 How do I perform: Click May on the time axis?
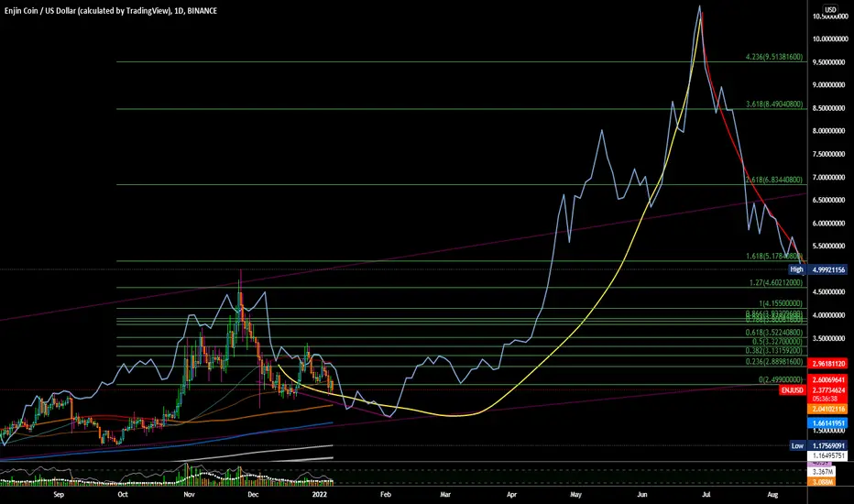575,495
